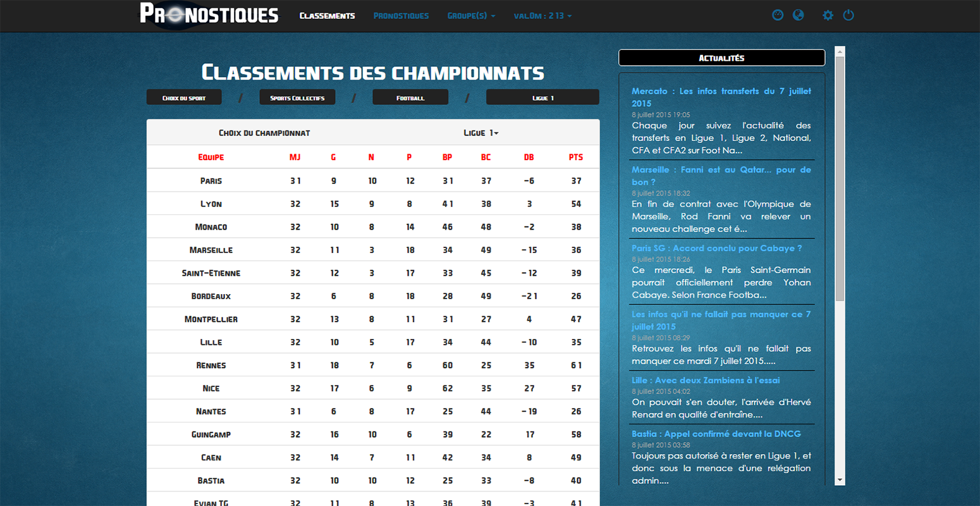
Task: Open the settings gear icon
Action: pyautogui.click(x=827, y=15)
